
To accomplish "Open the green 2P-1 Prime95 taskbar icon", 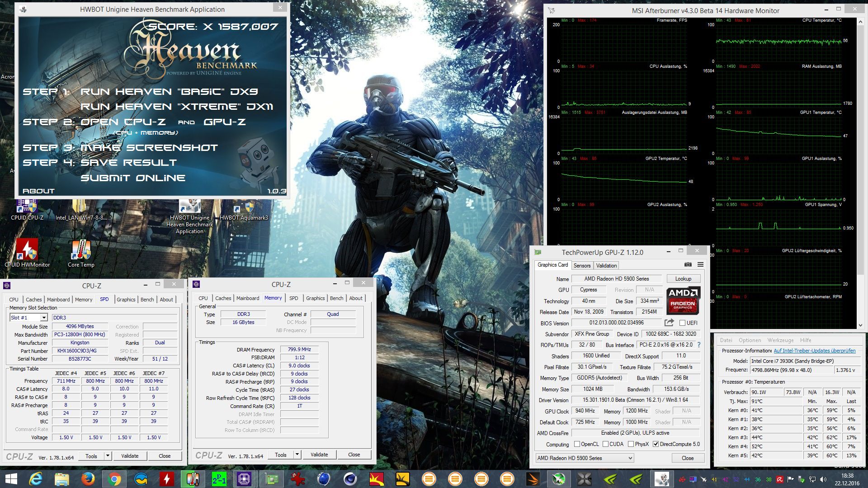I will tap(219, 479).
